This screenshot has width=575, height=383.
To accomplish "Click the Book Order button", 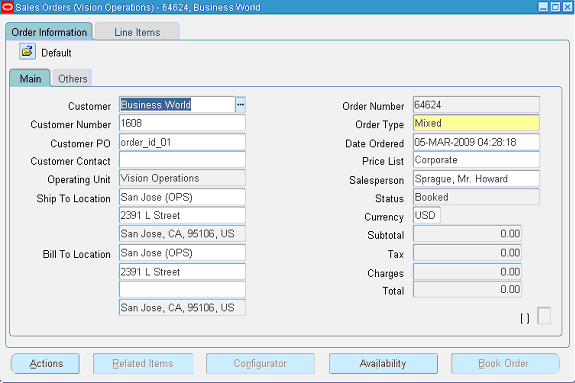I will tap(505, 364).
